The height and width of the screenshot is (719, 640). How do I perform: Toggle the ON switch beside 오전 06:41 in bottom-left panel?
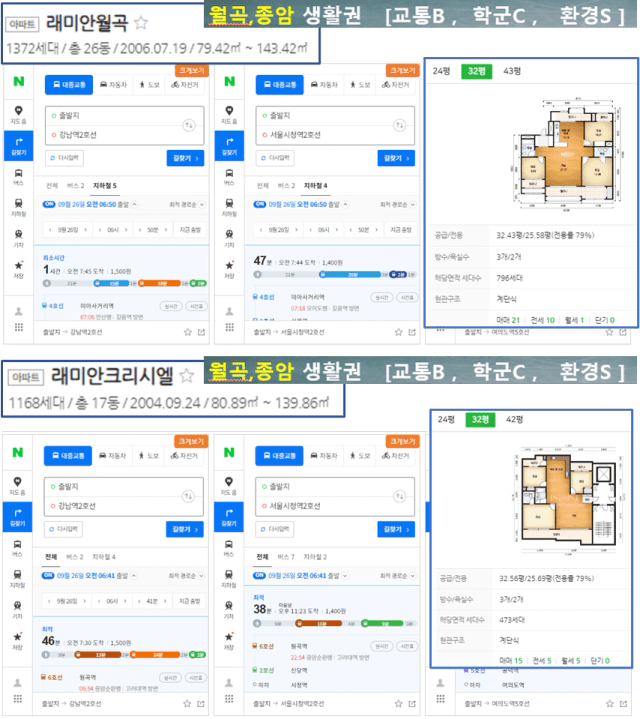[x=48, y=575]
